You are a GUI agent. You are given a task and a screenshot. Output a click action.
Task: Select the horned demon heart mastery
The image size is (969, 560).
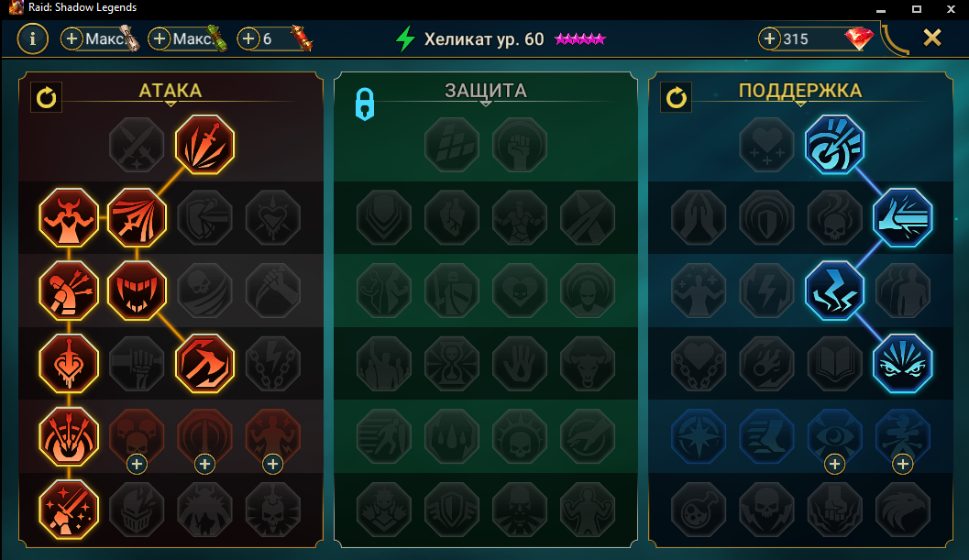tap(69, 217)
